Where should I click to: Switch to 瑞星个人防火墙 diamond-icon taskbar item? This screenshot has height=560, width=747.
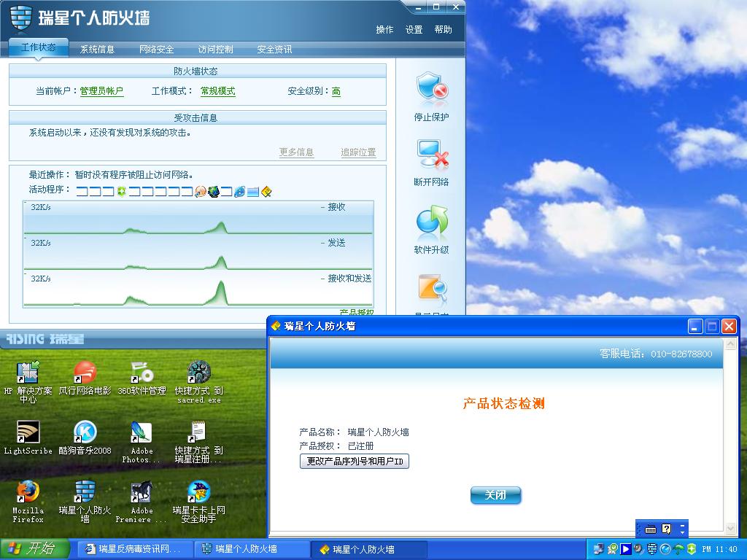click(x=368, y=549)
